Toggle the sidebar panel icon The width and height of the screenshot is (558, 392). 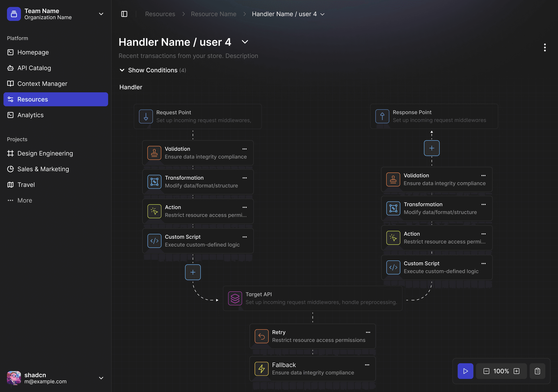[x=124, y=14]
